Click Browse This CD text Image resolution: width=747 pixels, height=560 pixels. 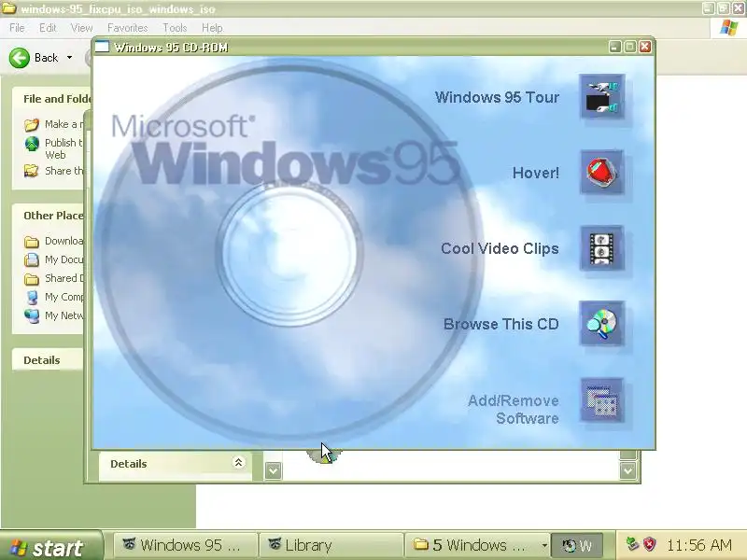pos(500,324)
